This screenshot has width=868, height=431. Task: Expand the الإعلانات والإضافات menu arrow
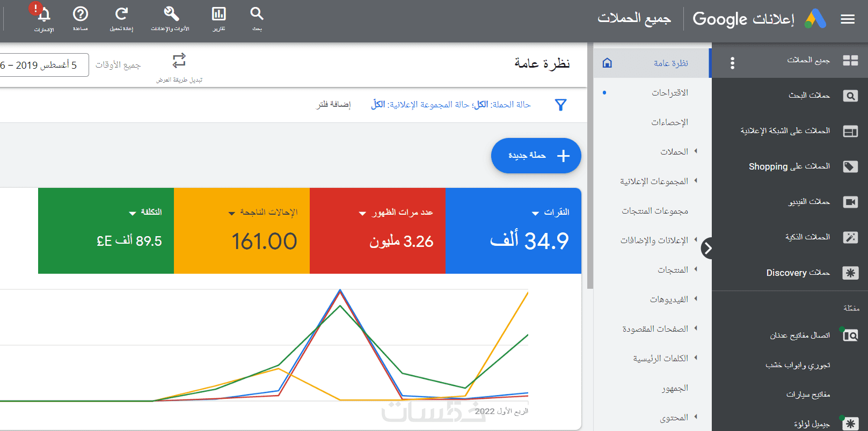[x=696, y=240]
